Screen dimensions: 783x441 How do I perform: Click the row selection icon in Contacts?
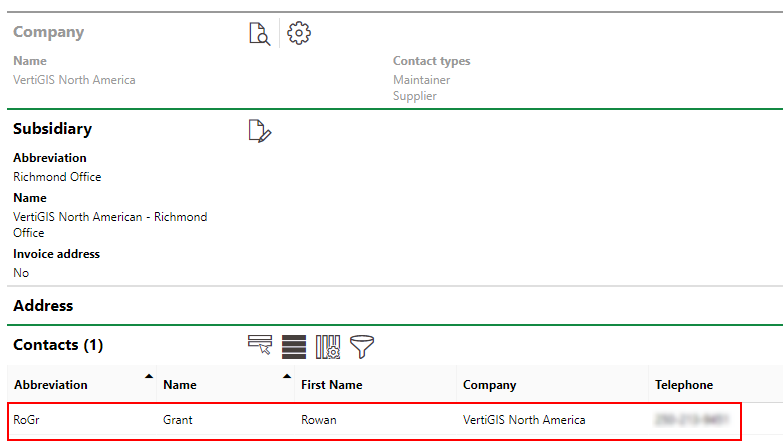coord(260,346)
